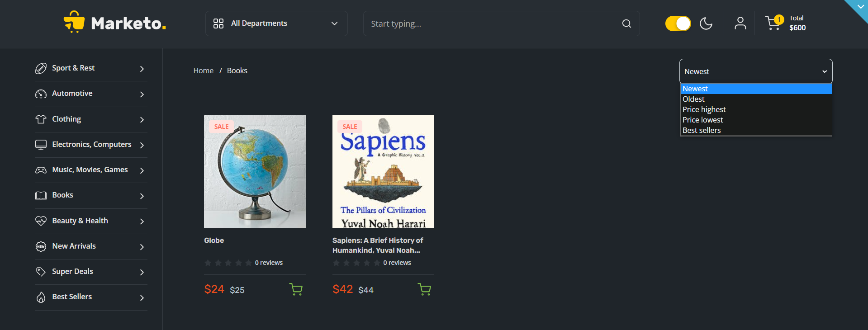Viewport: 868px width, 330px height.
Task: Open the All Departments dropdown
Action: tap(276, 24)
